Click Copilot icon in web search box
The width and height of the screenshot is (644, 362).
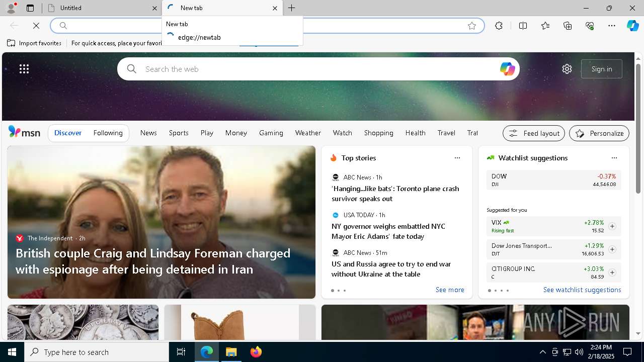(x=507, y=69)
